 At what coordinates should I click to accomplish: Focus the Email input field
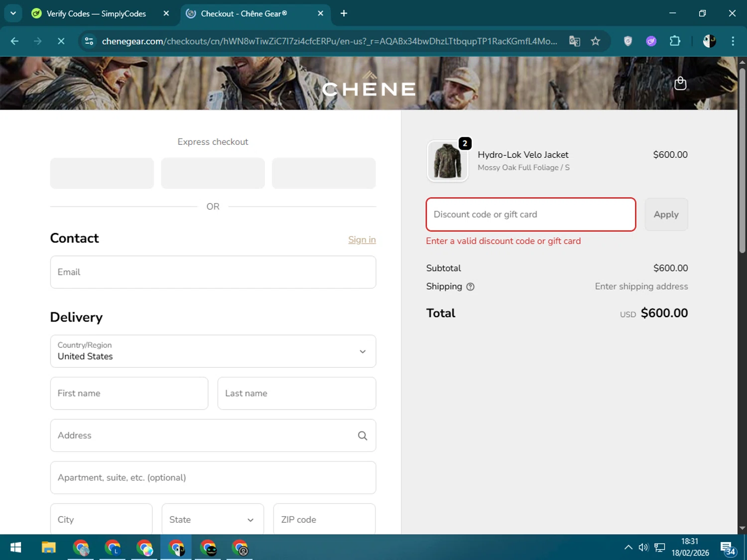click(213, 272)
